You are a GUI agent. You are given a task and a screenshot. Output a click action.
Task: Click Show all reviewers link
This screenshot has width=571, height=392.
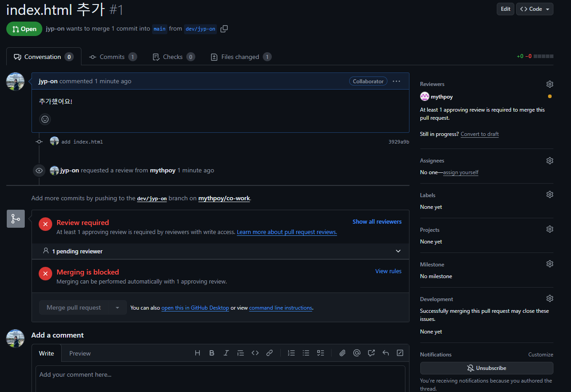(377, 222)
